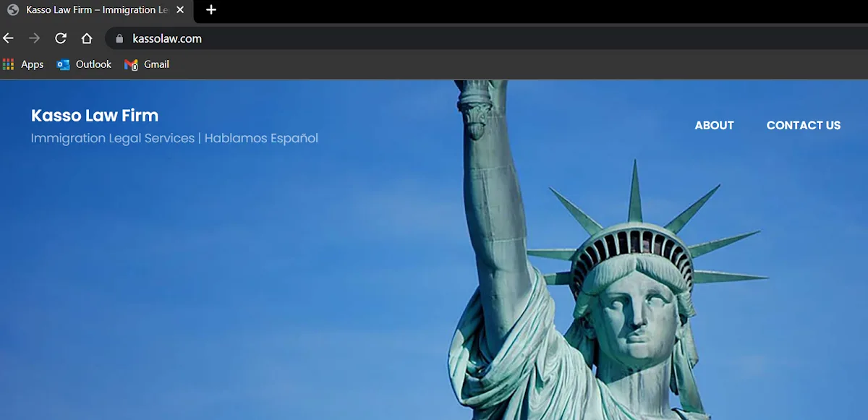Open the ABOUT page from the site menu
This screenshot has height=420, width=868.
click(x=714, y=125)
